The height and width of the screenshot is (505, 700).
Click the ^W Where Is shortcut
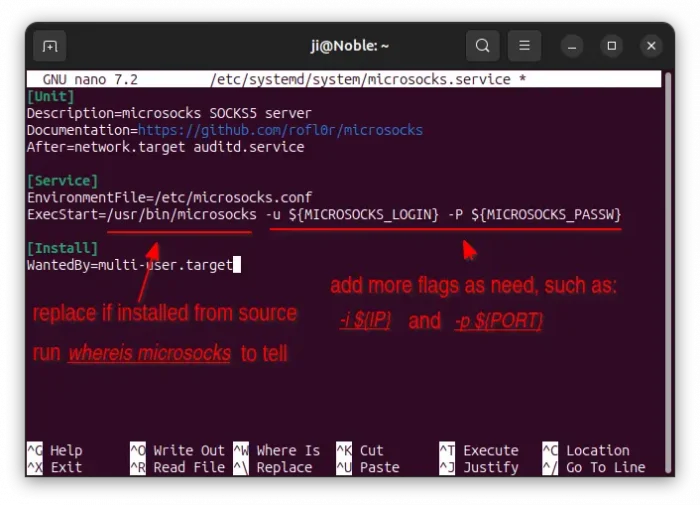[x=277, y=451]
